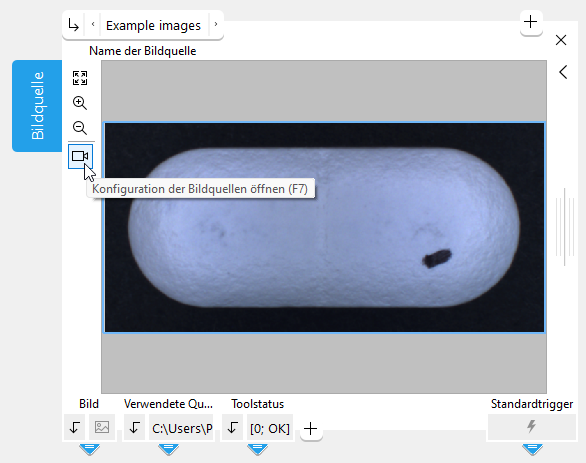Click the plus button at top right
This screenshot has width=586, height=463.
coord(531,22)
